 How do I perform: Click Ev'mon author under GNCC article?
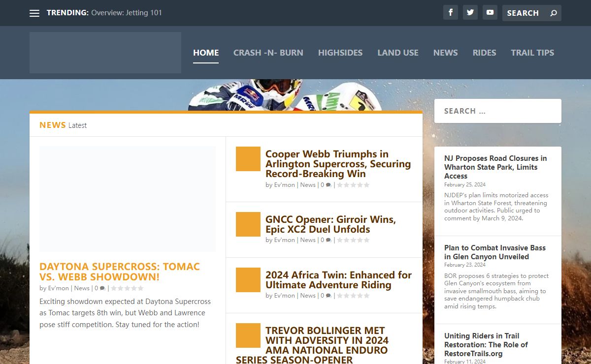click(x=284, y=240)
